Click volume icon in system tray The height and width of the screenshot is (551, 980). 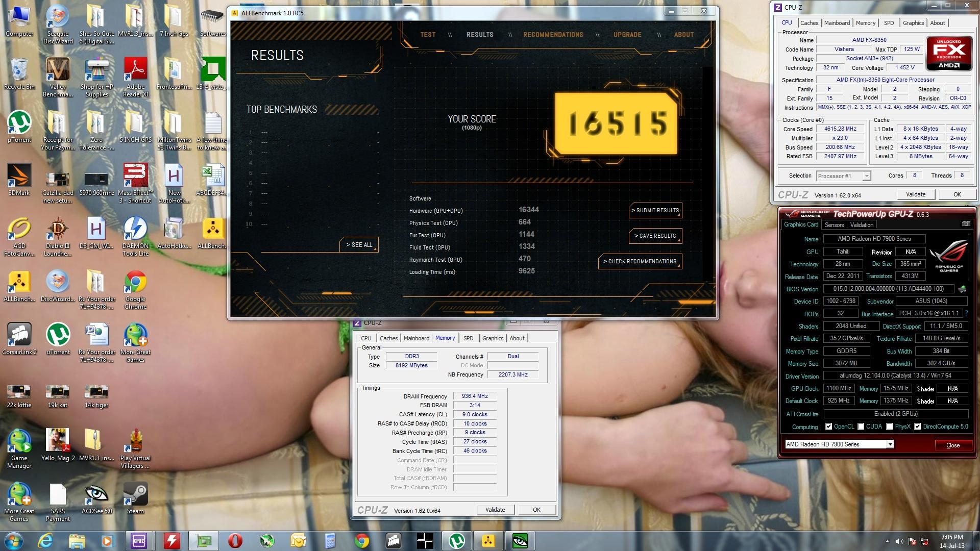899,541
